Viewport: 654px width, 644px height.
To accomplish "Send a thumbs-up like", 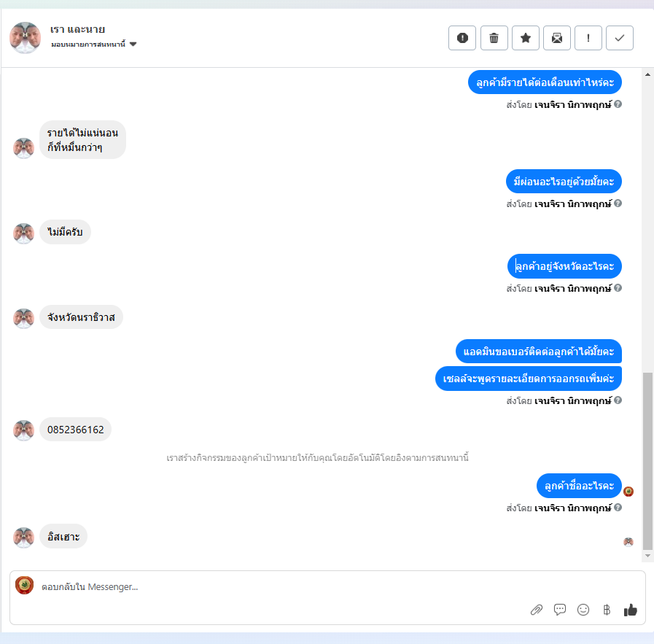I will click(630, 610).
